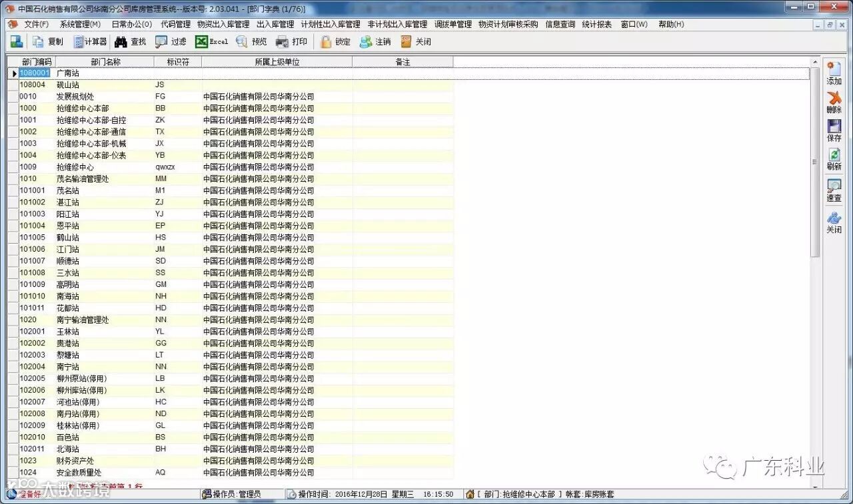This screenshot has width=853, height=504.
Task: Click the 标识符 column header
Action: pos(178,62)
